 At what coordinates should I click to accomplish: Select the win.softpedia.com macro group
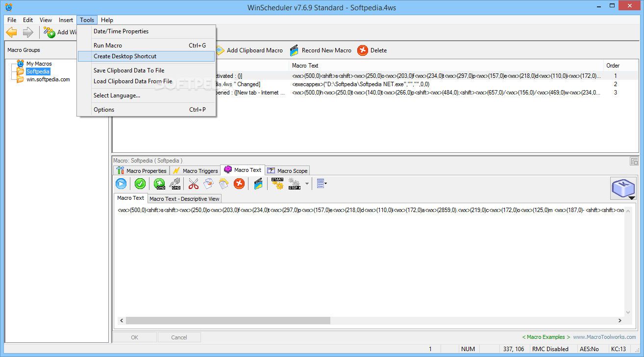coord(48,79)
